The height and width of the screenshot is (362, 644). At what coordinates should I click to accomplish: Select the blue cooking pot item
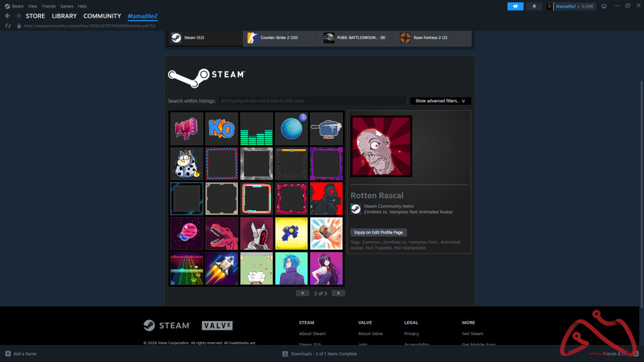click(x=326, y=129)
